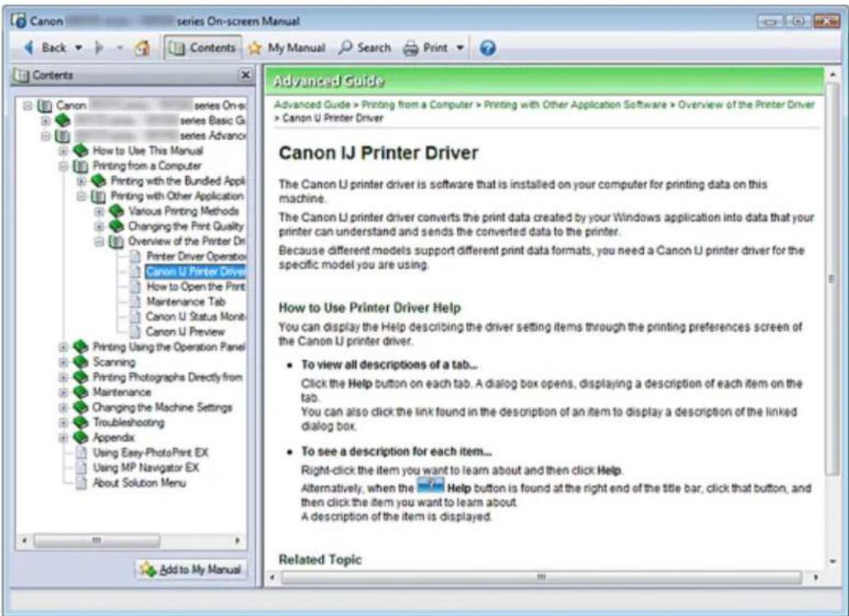Select Printing Photographs Directly tree item

[x=167, y=377]
